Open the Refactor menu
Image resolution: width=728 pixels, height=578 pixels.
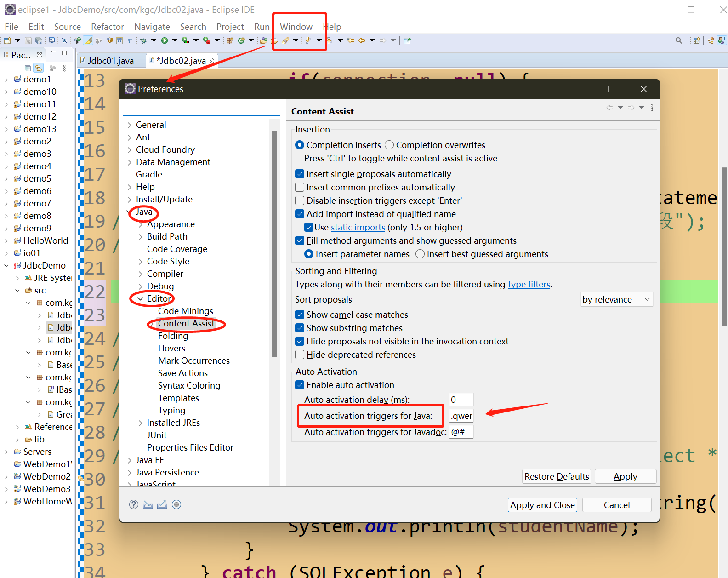(108, 27)
